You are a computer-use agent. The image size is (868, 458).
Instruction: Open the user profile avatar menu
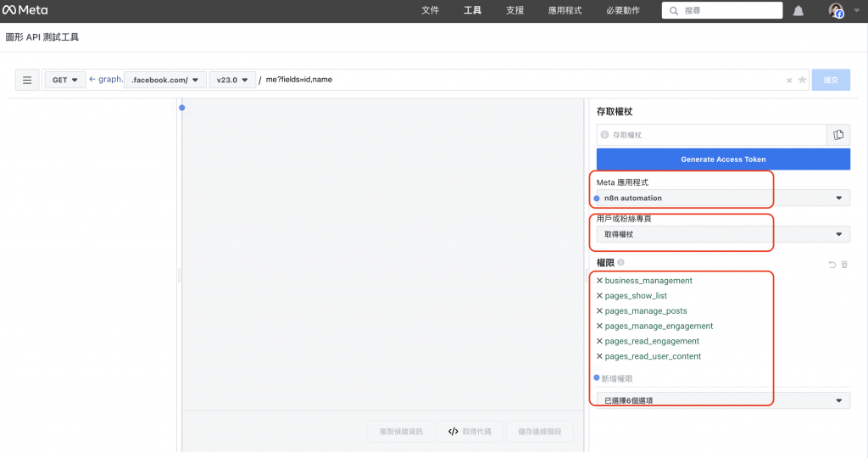[836, 10]
